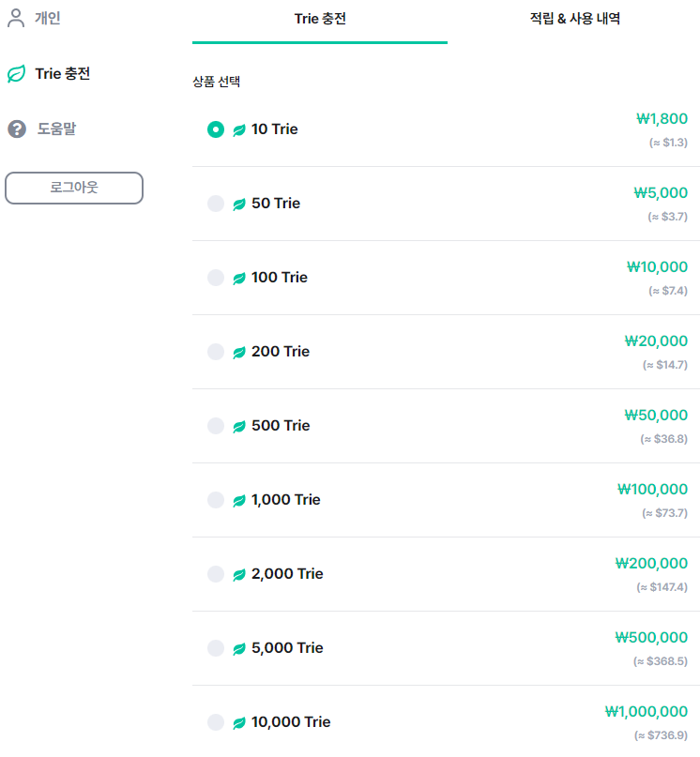Open the 도움말 sidebar link
Image resolution: width=700 pixels, height=757 pixels.
pos(57,129)
